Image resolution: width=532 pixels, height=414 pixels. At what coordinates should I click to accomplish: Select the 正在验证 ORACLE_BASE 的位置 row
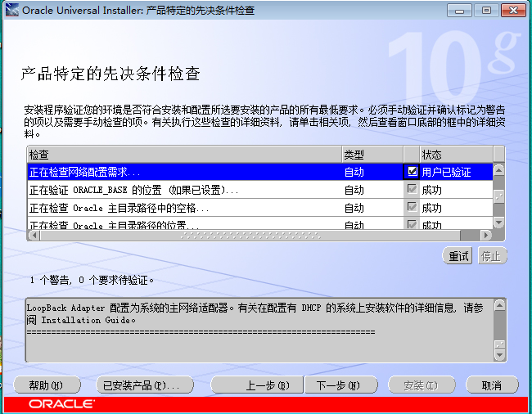pyautogui.click(x=260, y=190)
